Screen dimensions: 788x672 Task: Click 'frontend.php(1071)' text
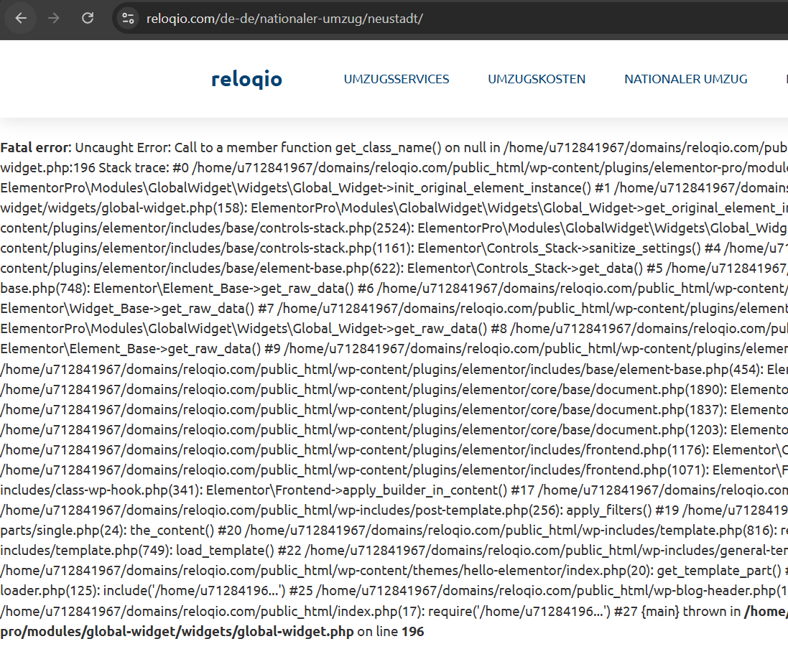pos(646,470)
